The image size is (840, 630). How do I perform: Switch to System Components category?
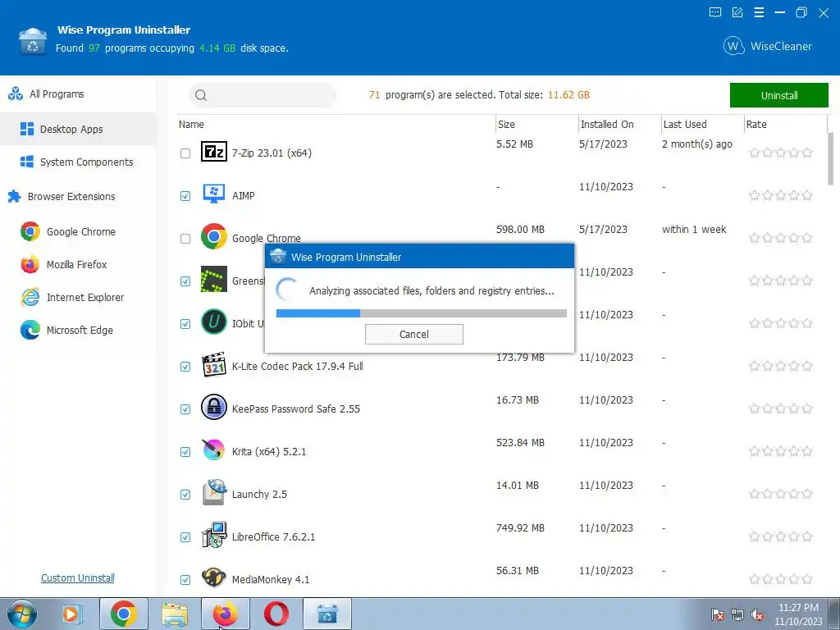78,162
